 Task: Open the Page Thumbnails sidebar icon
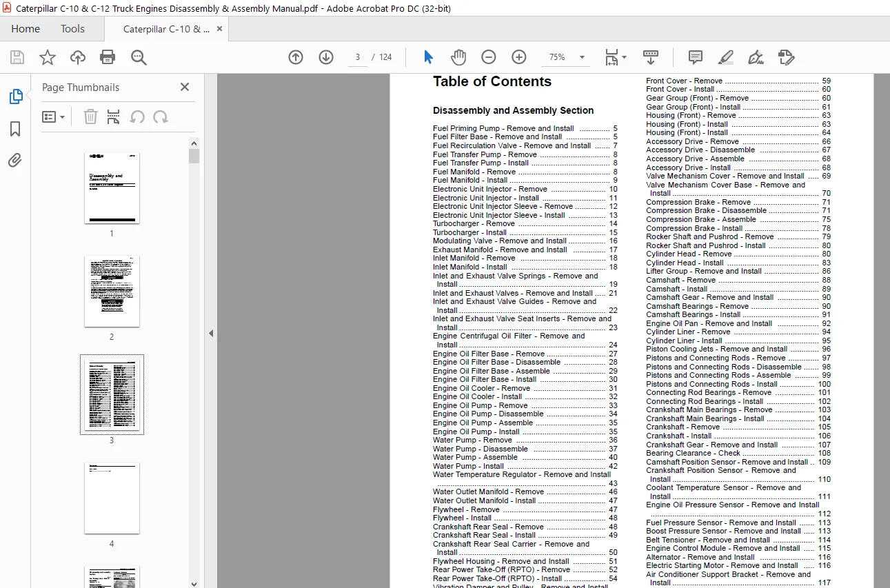click(15, 97)
